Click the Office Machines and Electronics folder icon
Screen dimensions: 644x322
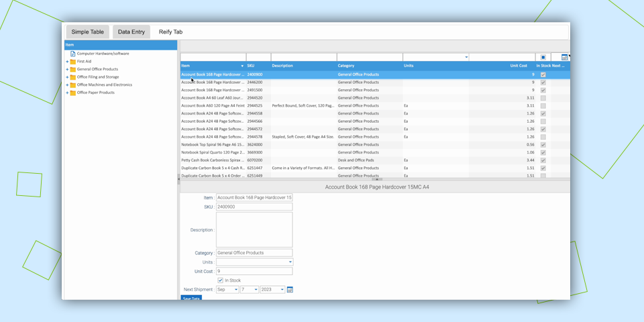click(x=72, y=85)
